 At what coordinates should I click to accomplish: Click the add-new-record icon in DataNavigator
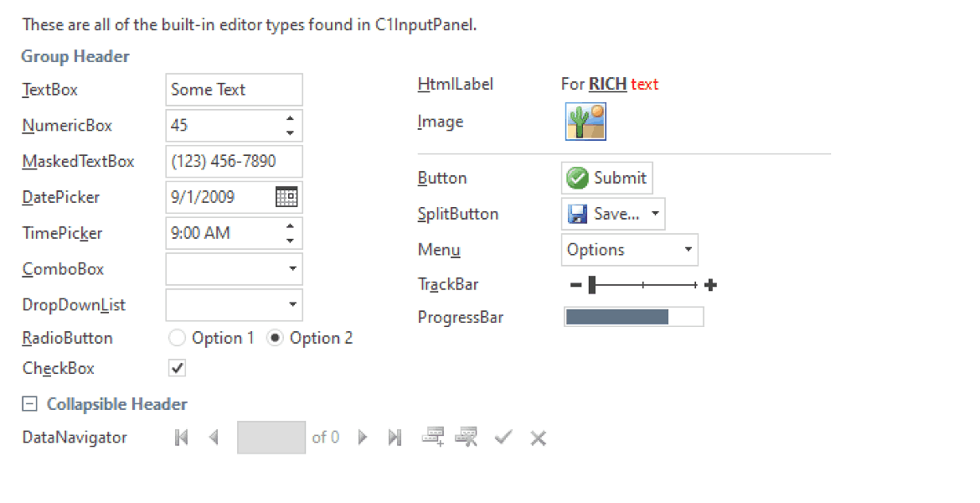pos(432,437)
